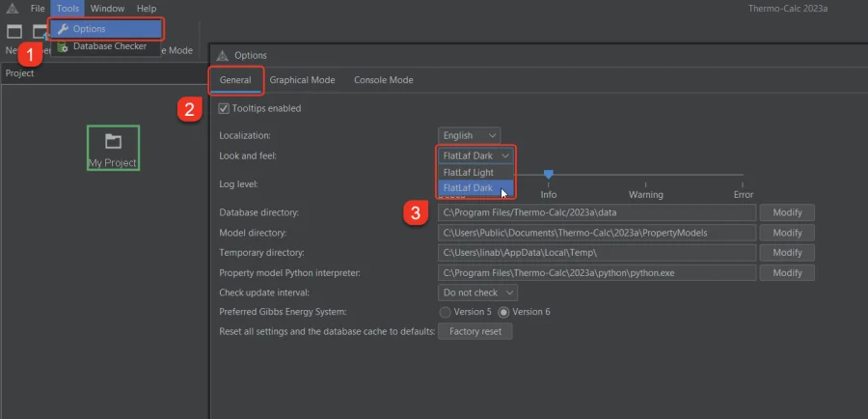Switch to the Graphical Mode tab
The width and height of the screenshot is (868, 419).
pos(302,80)
